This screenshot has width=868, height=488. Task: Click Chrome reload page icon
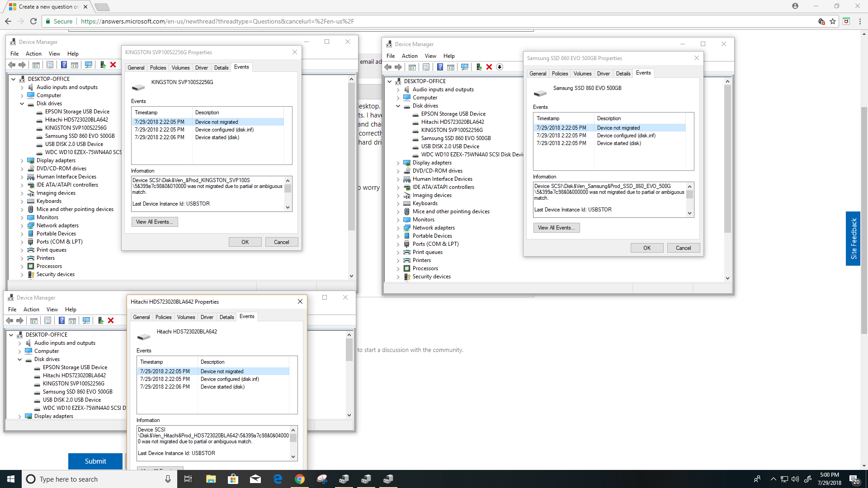click(x=33, y=21)
